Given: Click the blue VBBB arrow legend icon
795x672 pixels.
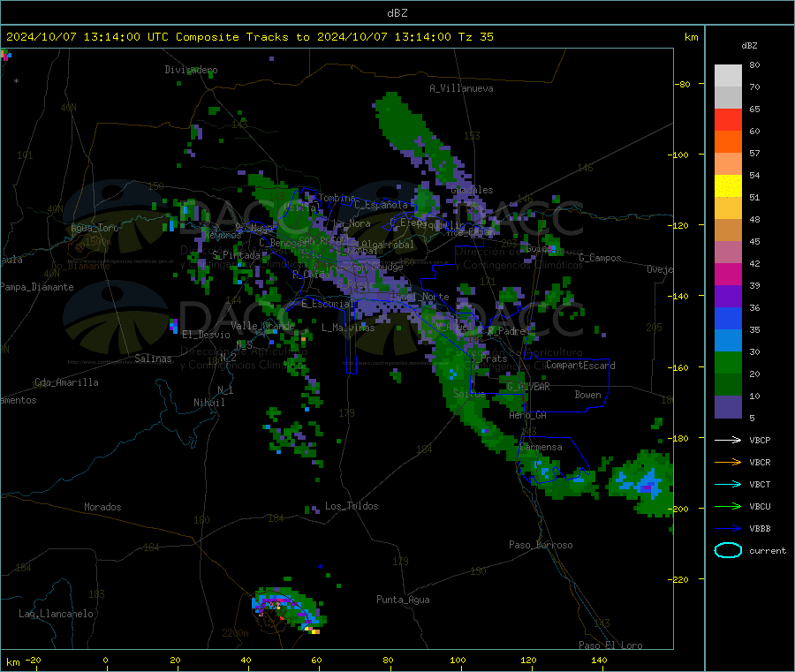Looking at the screenshot, I should [x=728, y=529].
